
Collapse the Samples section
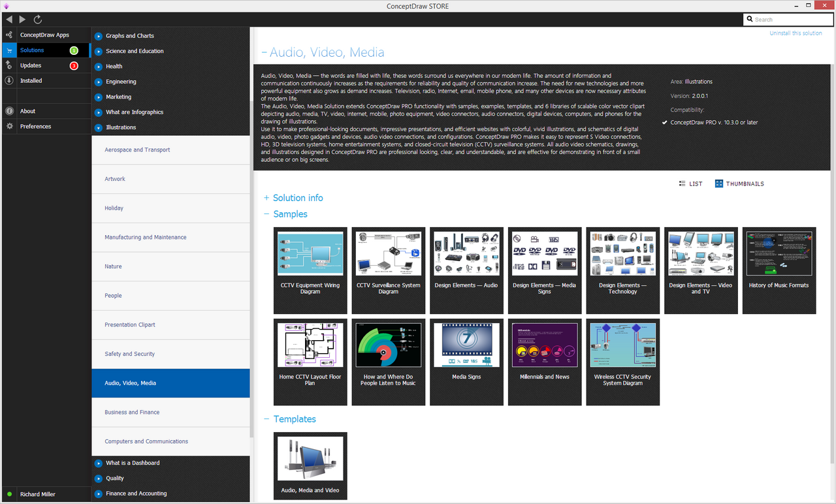[266, 214]
